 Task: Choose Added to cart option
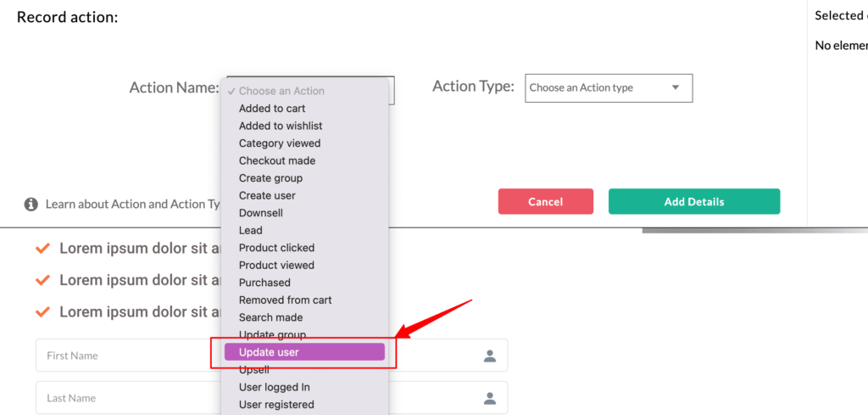click(272, 109)
